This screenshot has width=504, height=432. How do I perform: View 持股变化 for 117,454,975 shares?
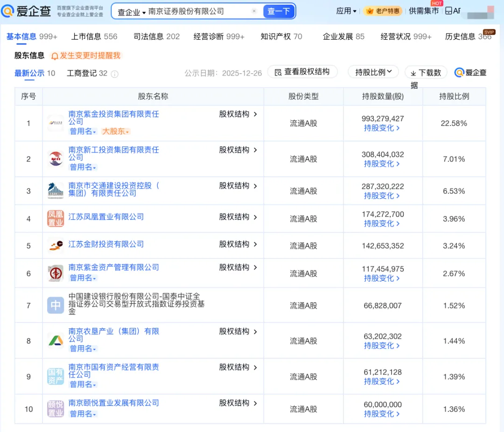(382, 279)
